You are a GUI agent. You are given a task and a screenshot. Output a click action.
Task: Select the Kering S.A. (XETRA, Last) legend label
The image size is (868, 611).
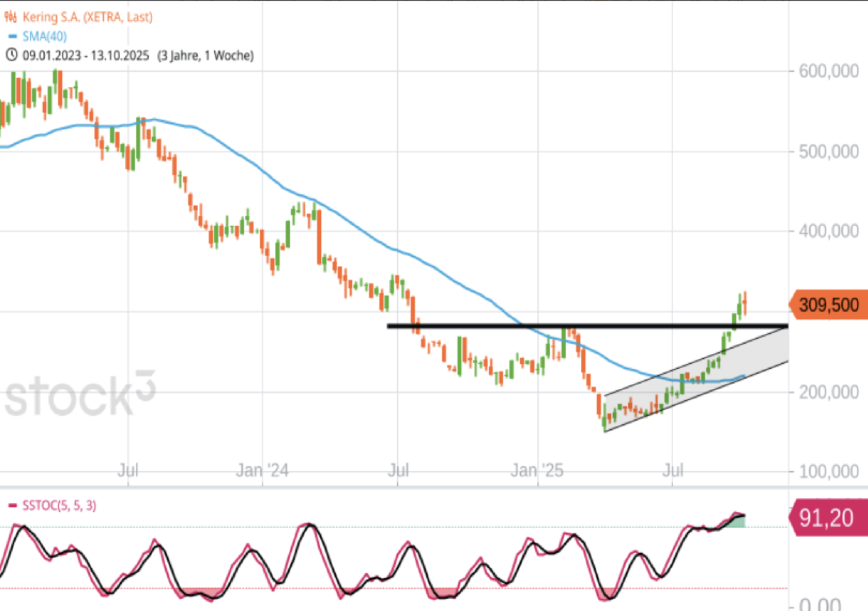87,17
